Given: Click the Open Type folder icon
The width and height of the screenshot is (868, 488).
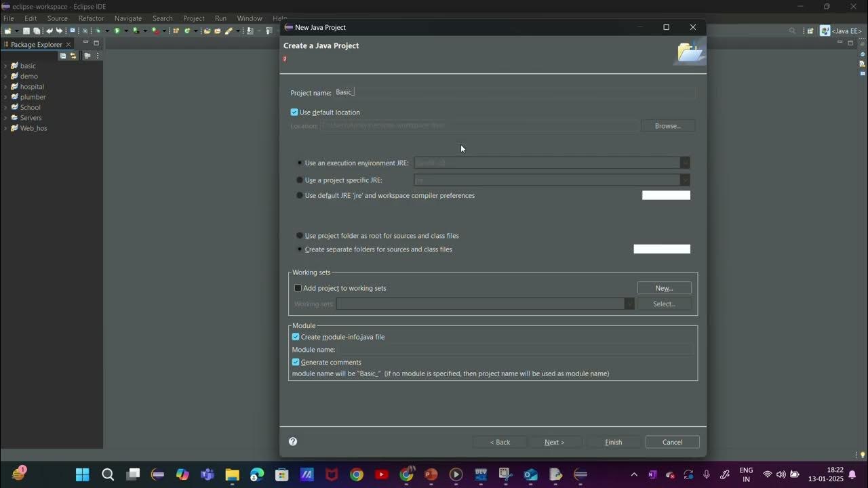Looking at the screenshot, I should [207, 30].
